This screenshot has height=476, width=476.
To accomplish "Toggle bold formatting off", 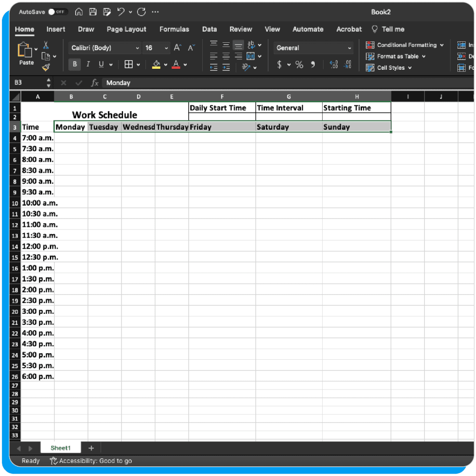I will coord(74,64).
